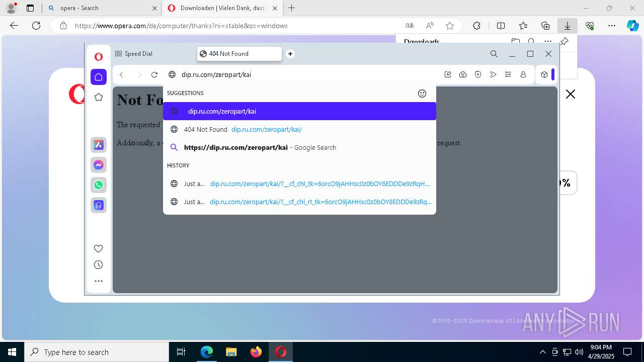Open a new Opera tab with plus
The width and height of the screenshot is (644, 362).
point(290,54)
